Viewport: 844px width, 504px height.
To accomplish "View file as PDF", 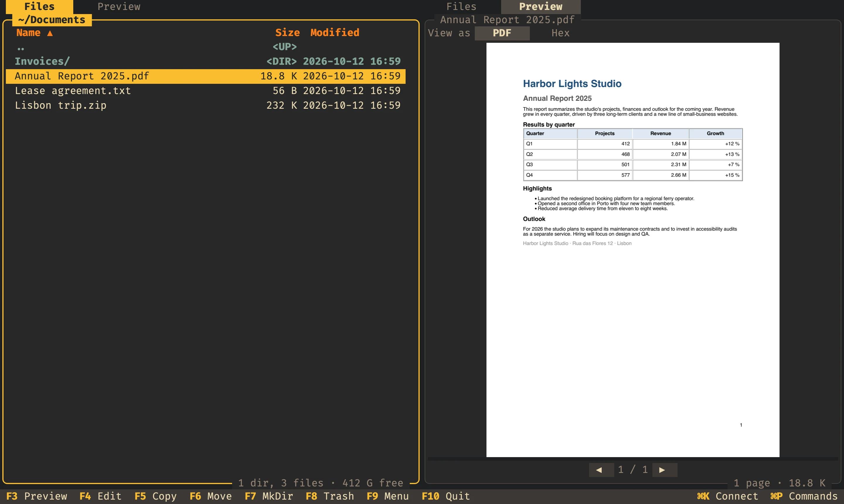I will pyautogui.click(x=502, y=33).
